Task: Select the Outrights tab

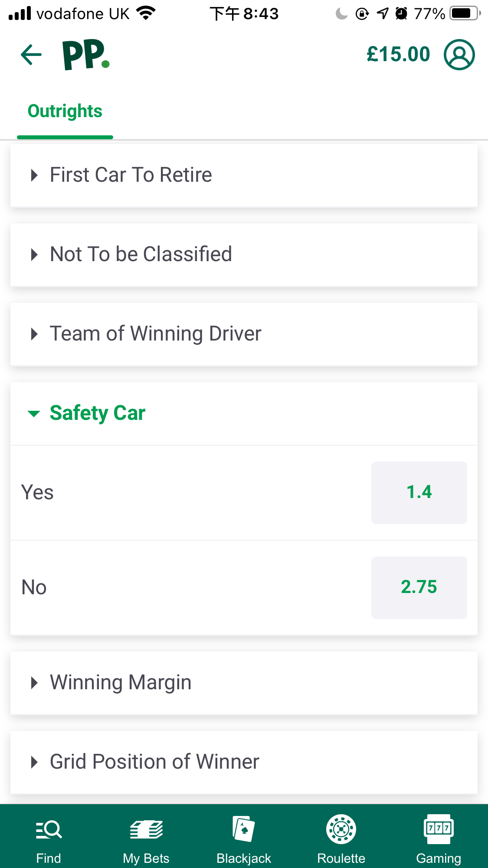Action: (65, 111)
